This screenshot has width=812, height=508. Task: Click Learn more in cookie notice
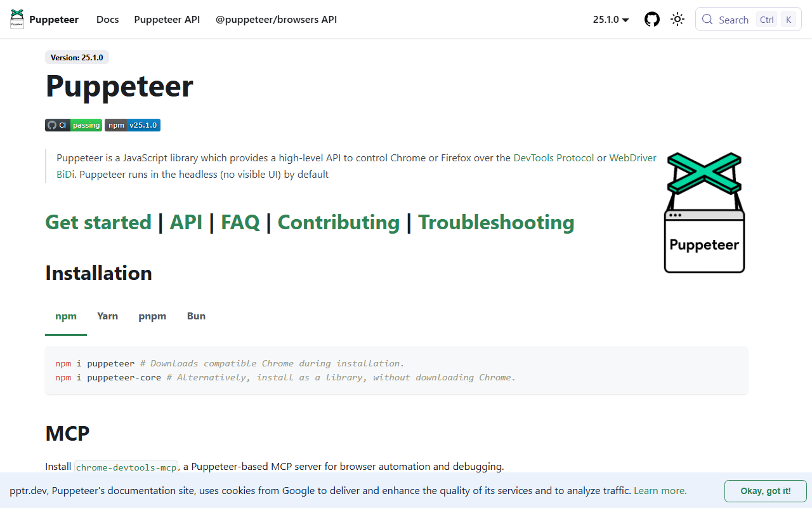click(660, 490)
